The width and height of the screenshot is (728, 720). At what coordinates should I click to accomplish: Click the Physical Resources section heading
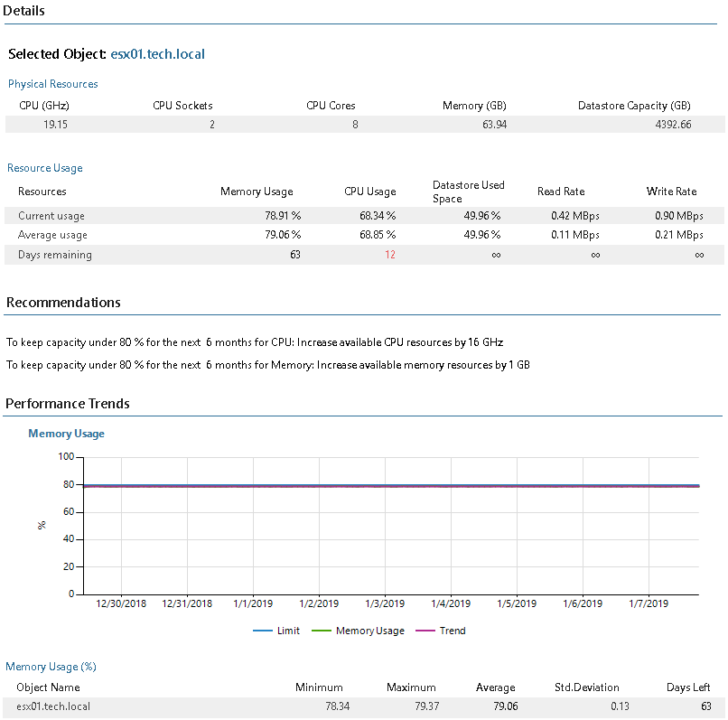click(53, 84)
